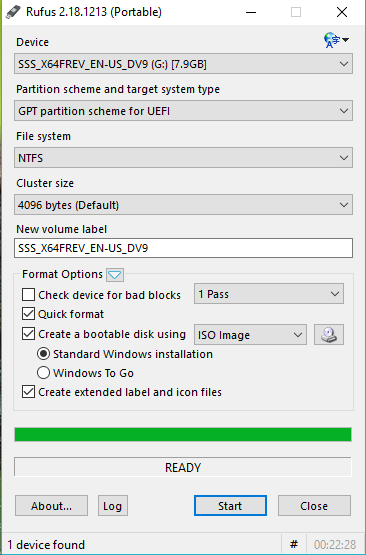Open the ISO Image boot type dropdown
366x555 pixels.
pyautogui.click(x=250, y=335)
